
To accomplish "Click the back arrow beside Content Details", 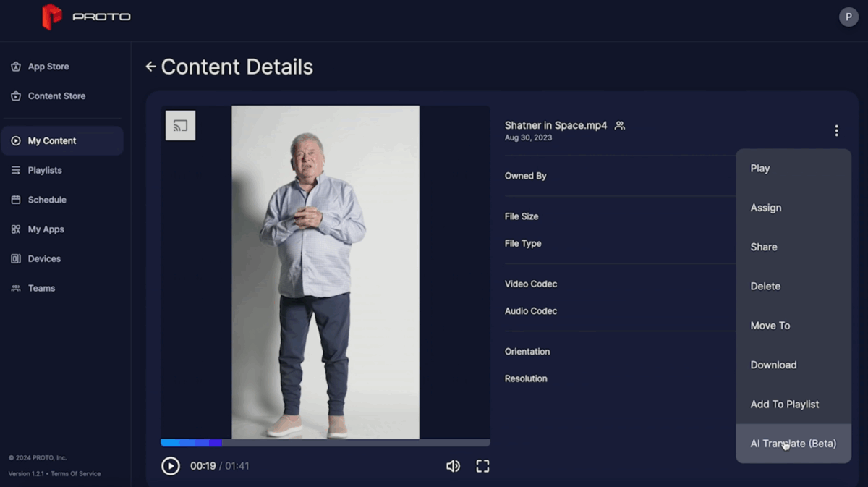I will pyautogui.click(x=150, y=67).
